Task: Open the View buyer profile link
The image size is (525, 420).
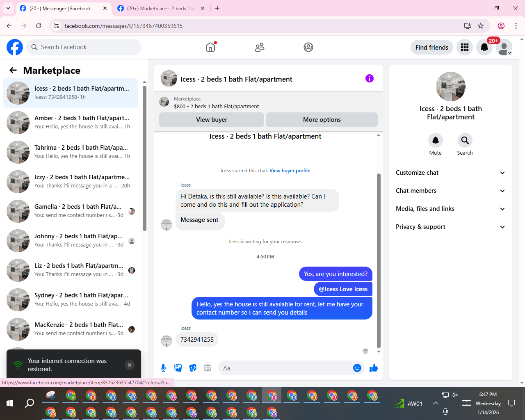Action: pos(290,171)
